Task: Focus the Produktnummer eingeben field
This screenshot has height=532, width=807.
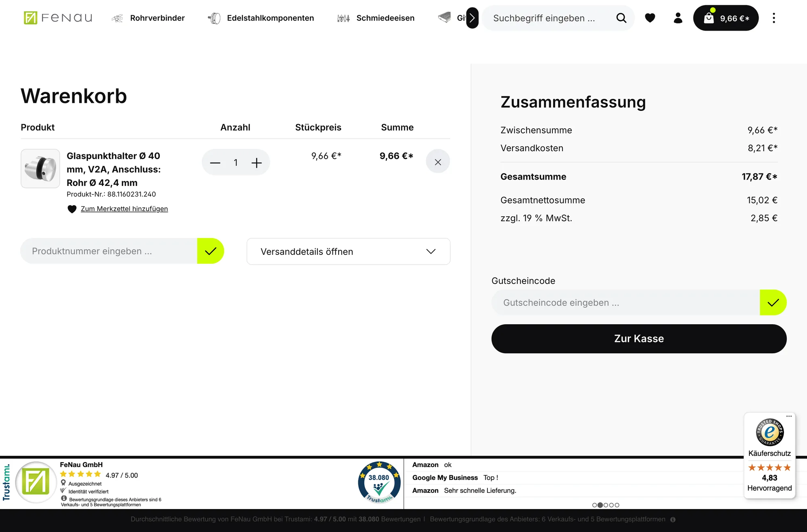Action: [x=109, y=251]
